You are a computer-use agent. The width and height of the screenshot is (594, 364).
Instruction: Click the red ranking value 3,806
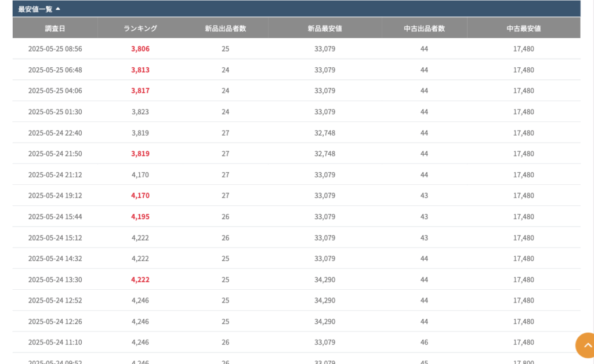pyautogui.click(x=140, y=49)
